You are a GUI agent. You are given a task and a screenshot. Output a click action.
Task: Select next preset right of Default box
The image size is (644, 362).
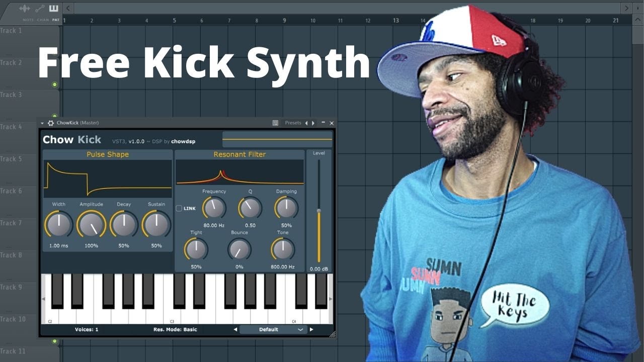click(311, 329)
